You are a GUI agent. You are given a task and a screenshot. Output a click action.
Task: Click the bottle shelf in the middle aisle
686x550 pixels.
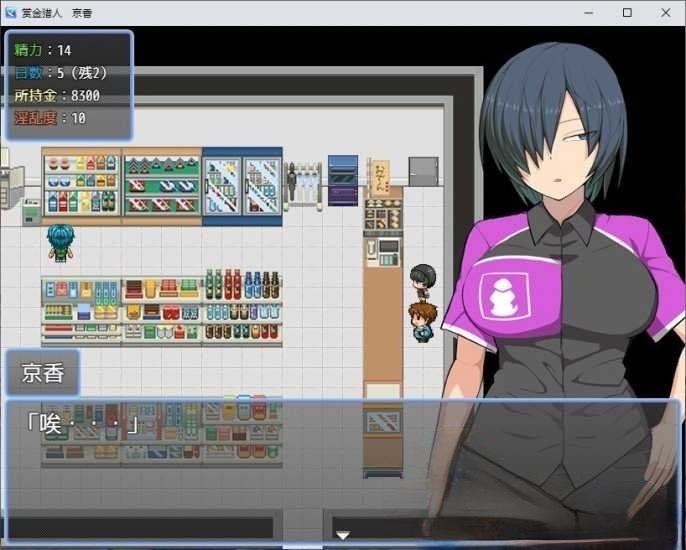pyautogui.click(x=242, y=309)
